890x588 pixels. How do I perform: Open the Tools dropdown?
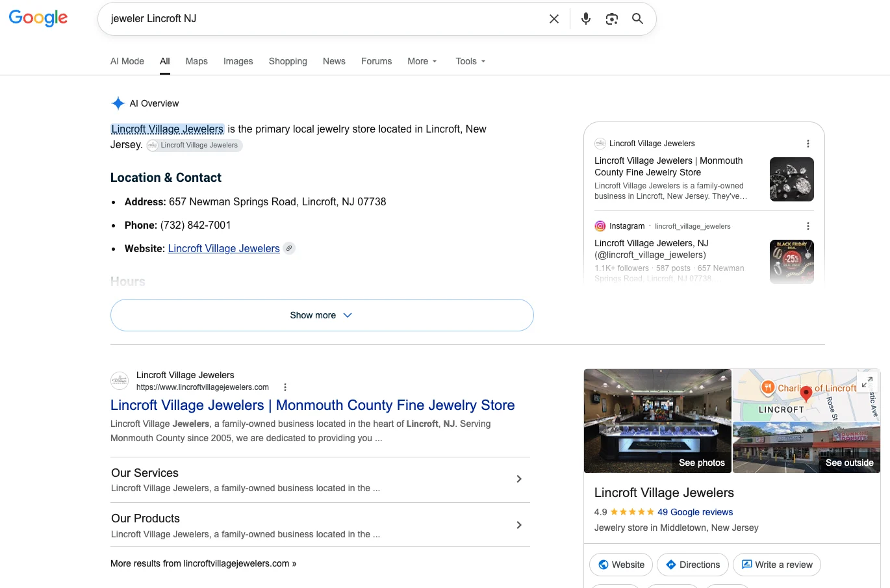coord(471,61)
